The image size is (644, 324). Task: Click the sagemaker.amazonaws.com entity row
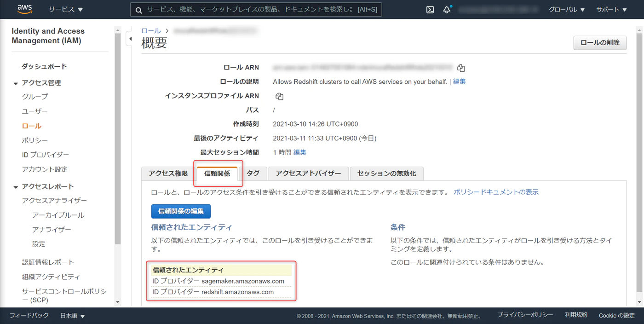click(222, 281)
